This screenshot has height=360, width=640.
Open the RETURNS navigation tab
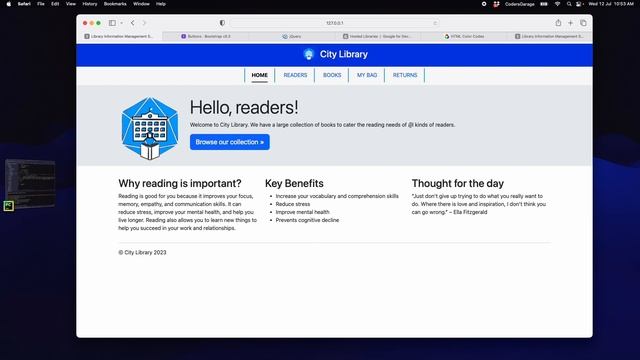[405, 75]
